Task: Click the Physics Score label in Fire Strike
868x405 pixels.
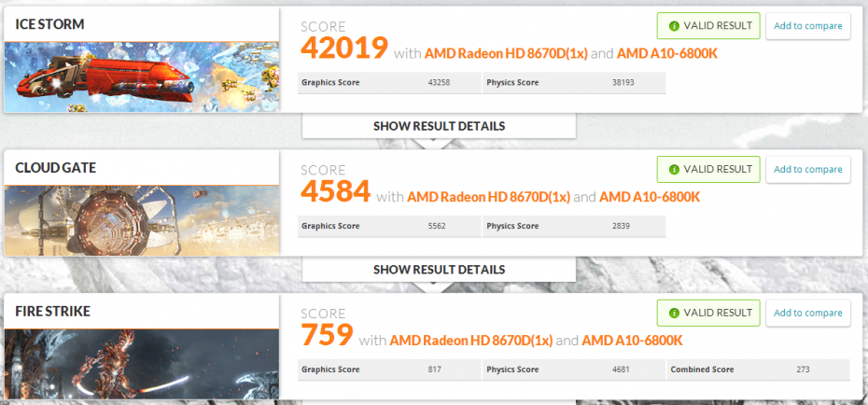Action: click(512, 370)
